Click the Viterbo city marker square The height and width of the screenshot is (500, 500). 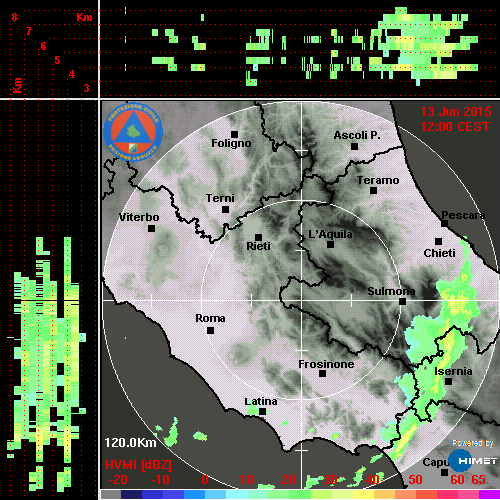point(151,229)
